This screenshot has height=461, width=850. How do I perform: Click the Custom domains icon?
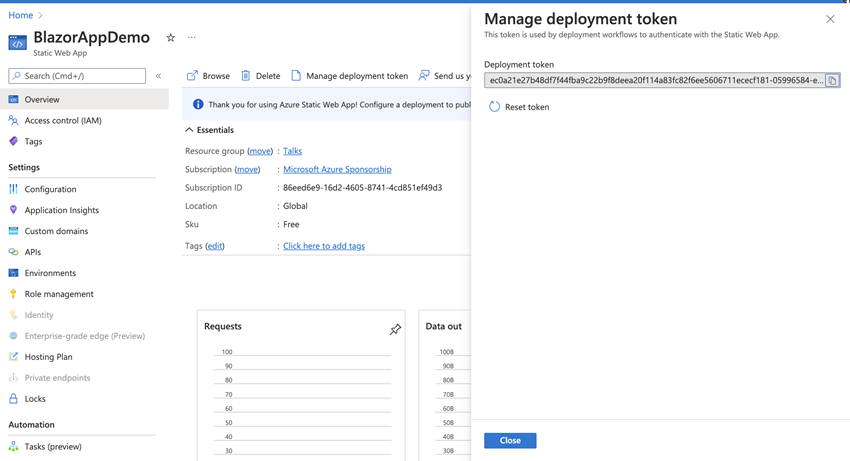click(14, 230)
